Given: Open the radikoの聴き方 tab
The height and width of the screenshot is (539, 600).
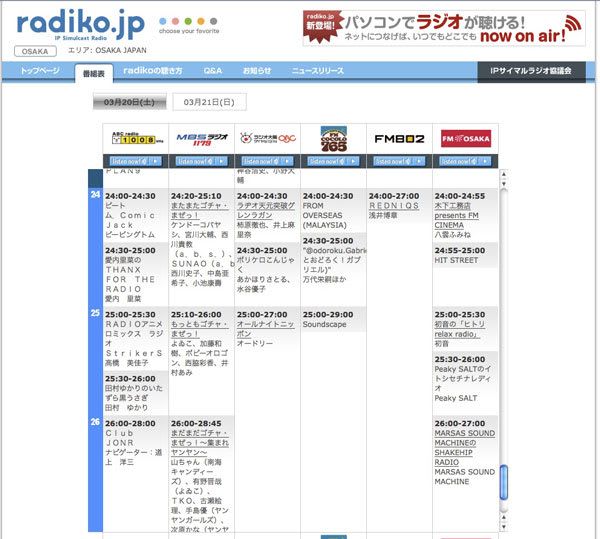Looking at the screenshot, I should [153, 71].
